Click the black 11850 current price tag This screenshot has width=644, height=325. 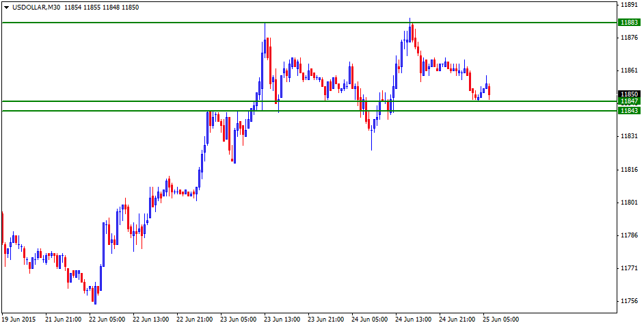pyautogui.click(x=629, y=94)
